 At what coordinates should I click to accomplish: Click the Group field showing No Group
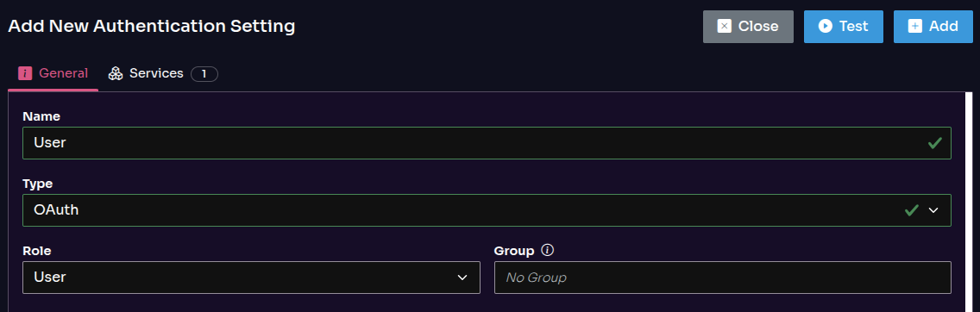[x=723, y=277]
